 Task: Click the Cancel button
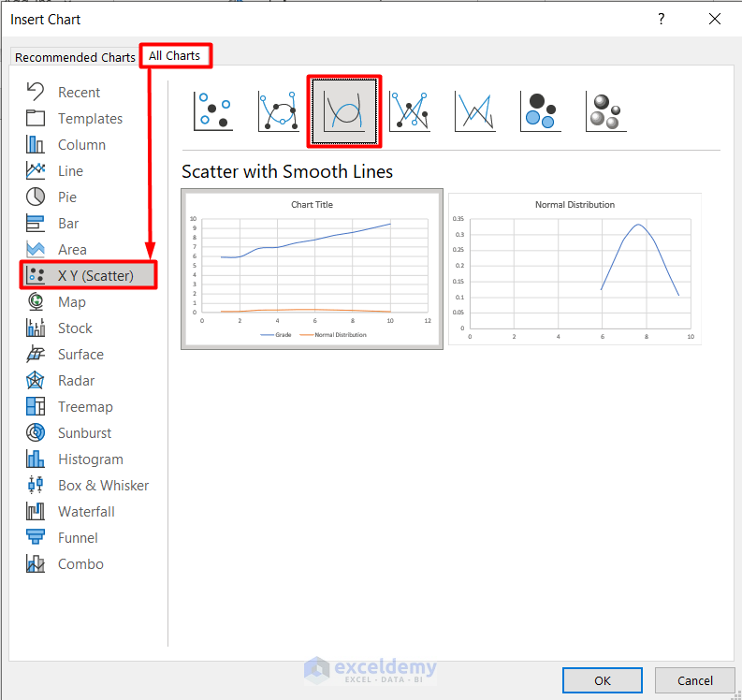tap(694, 680)
